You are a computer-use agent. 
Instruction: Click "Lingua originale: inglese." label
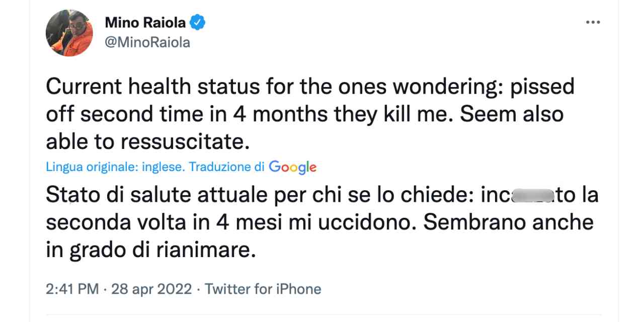[115, 168]
